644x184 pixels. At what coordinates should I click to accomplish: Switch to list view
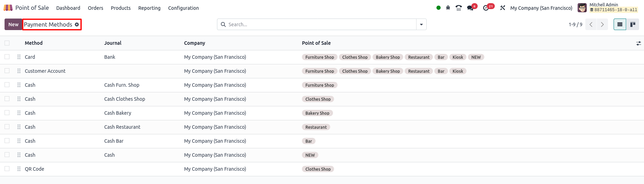pyautogui.click(x=620, y=24)
